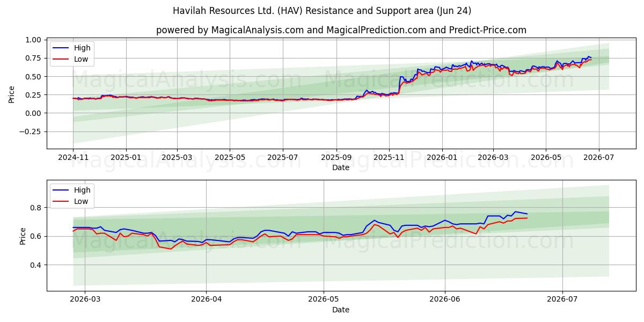Click the 2026-03 tick label on bottom chart
Screen dimensions: 644x322
tap(85, 300)
